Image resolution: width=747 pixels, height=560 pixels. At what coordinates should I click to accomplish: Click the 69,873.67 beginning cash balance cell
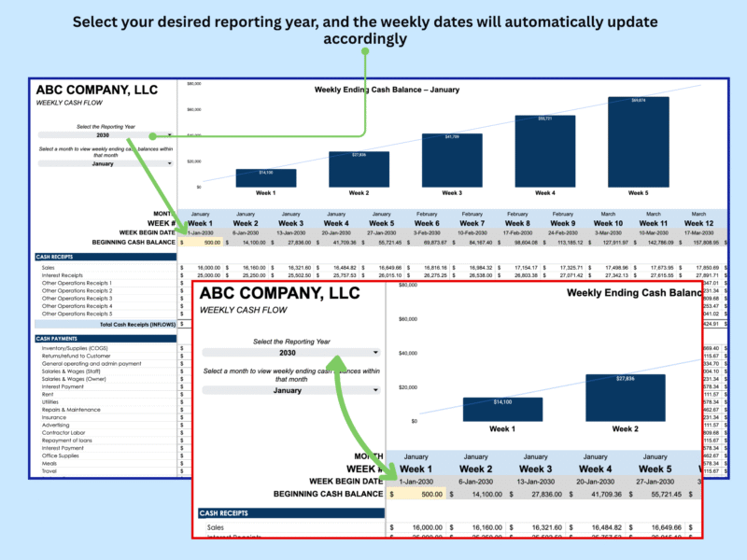coord(428,243)
